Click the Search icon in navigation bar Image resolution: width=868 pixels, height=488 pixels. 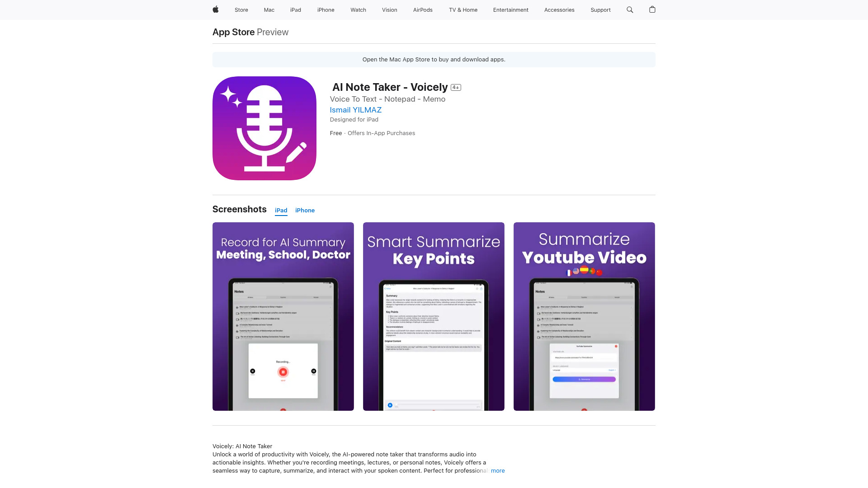click(x=630, y=9)
